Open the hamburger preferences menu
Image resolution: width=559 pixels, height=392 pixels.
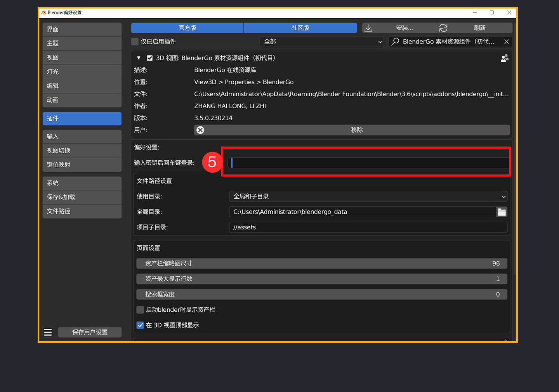pyautogui.click(x=48, y=332)
